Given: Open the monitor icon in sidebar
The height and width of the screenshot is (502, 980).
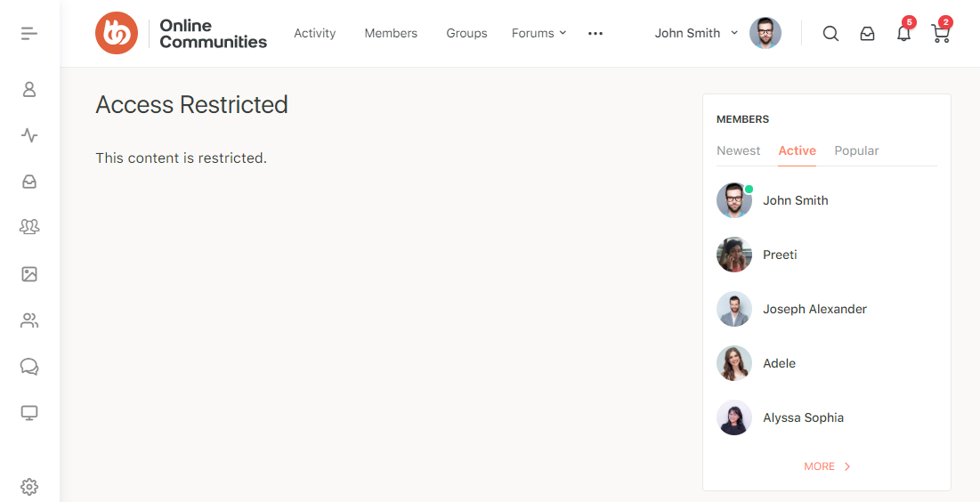Looking at the screenshot, I should coord(29,413).
